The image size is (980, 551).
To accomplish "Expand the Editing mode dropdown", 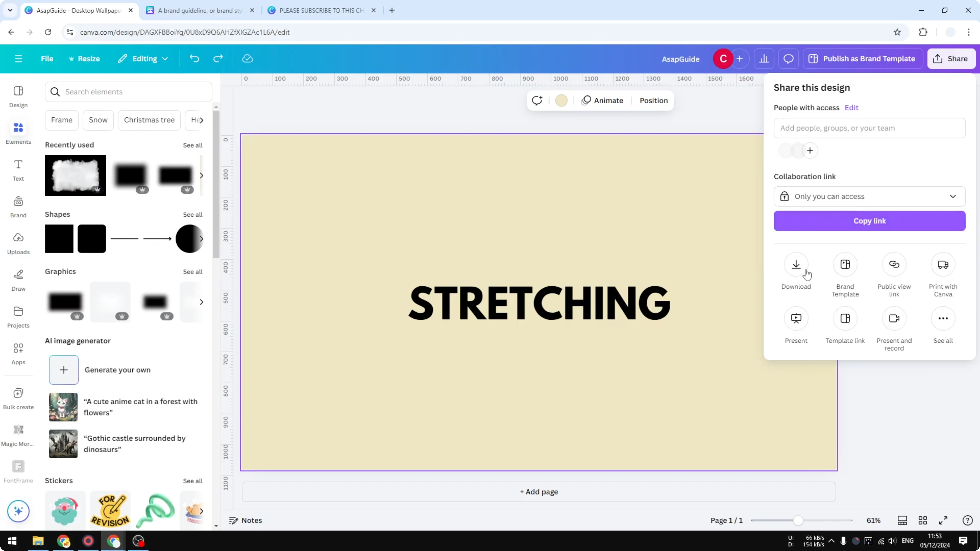I will point(143,59).
